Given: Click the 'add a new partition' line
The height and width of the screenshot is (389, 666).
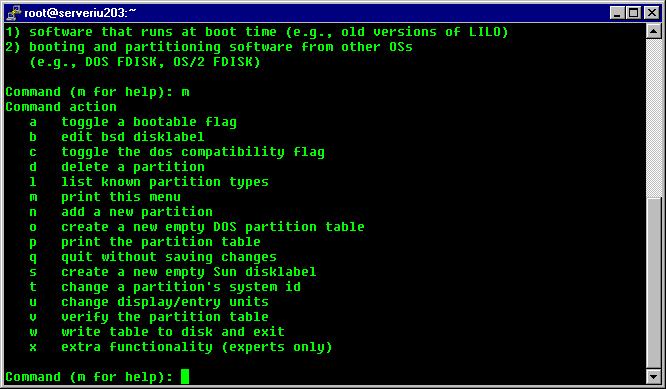Looking at the screenshot, I should (x=121, y=212).
